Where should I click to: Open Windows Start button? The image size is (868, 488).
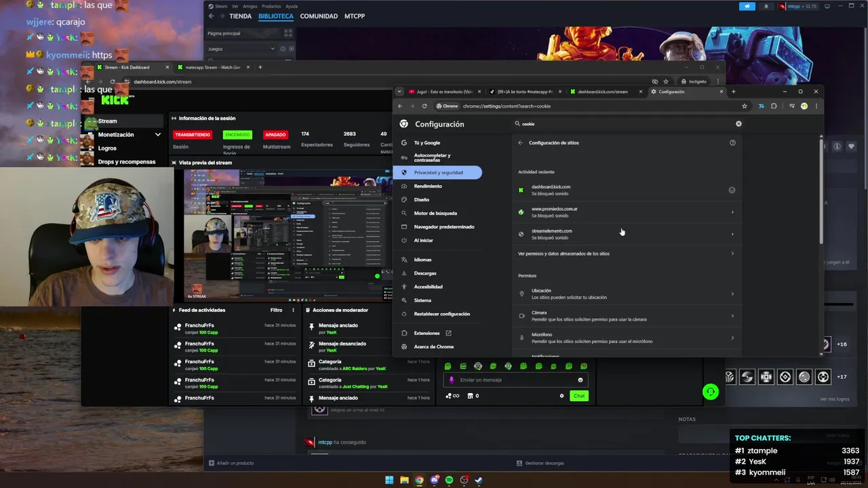point(389,481)
